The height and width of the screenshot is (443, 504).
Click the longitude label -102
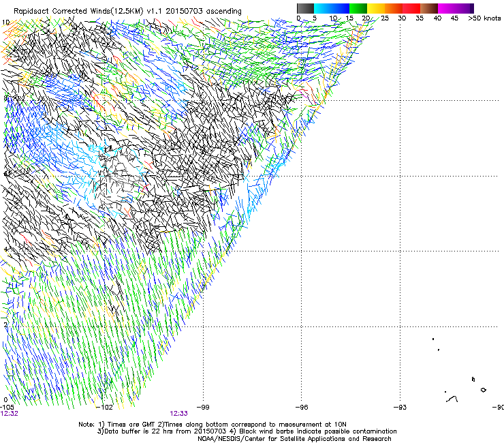pyautogui.click(x=105, y=407)
